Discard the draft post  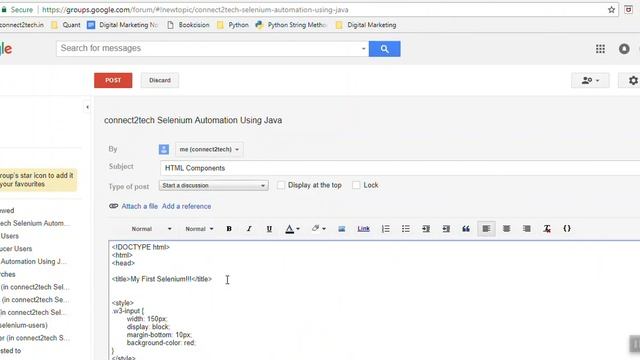pos(160,80)
